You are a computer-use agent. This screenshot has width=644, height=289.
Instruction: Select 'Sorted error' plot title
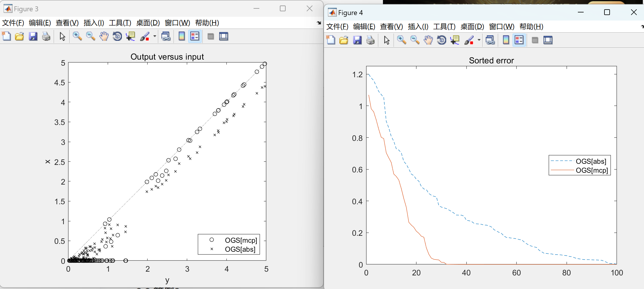[491, 60]
